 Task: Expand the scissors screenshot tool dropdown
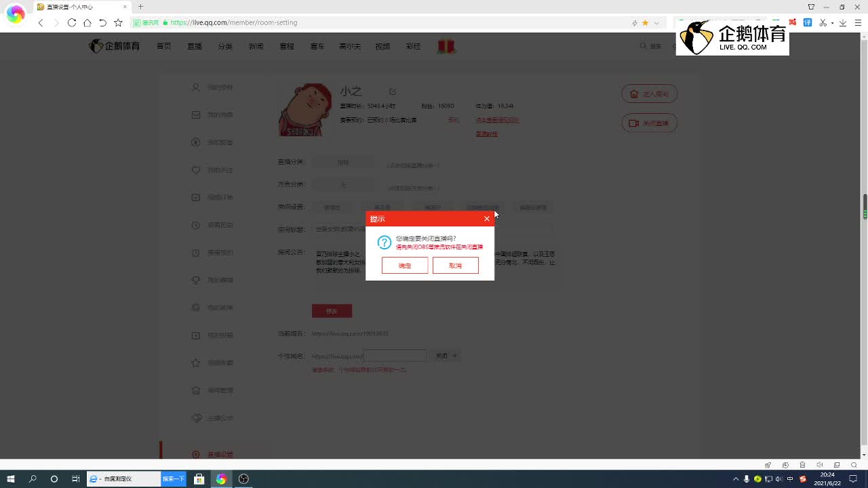click(832, 23)
